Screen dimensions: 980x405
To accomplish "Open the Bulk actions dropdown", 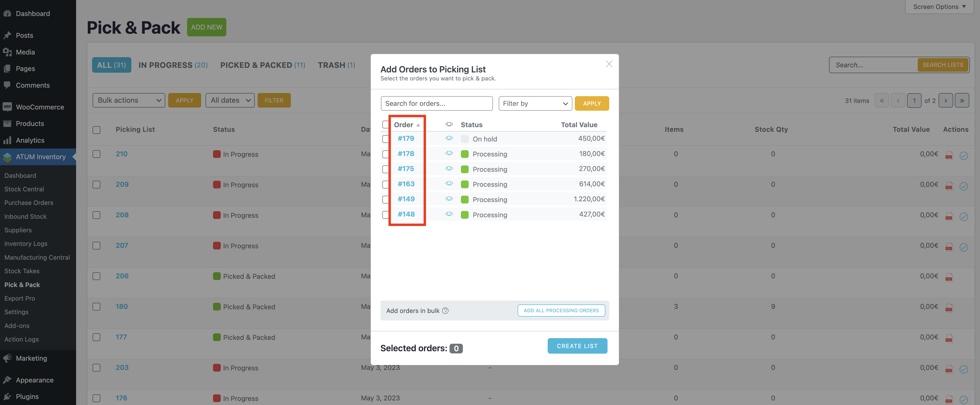I will click(129, 100).
